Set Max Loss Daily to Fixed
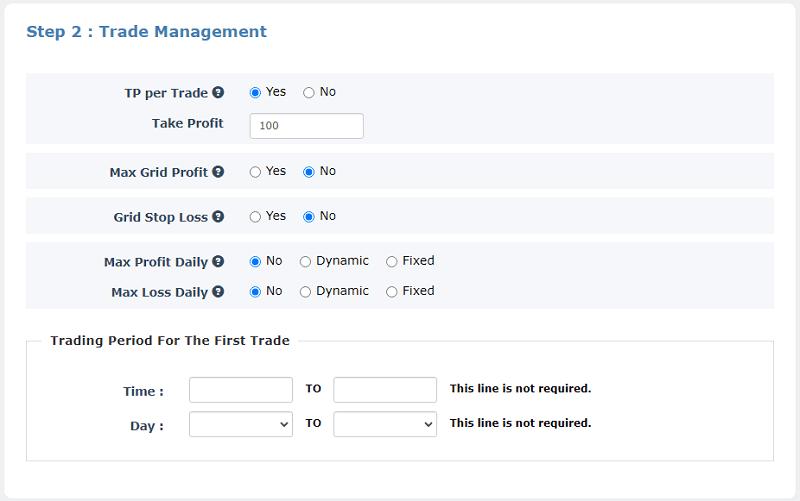The width and height of the screenshot is (800, 501). pos(392,292)
